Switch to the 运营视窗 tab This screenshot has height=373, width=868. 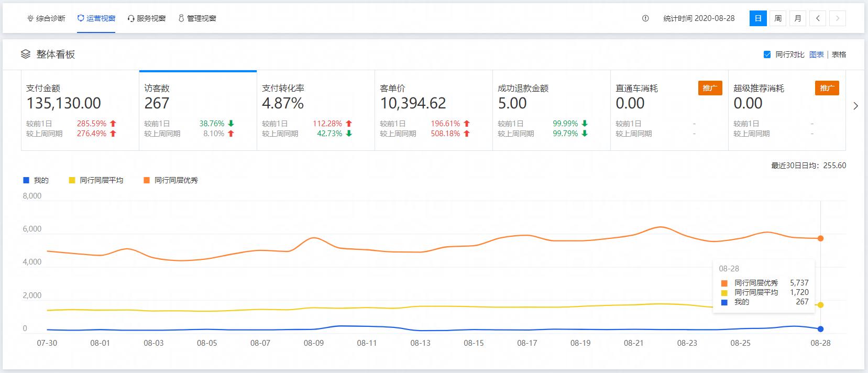tap(96, 18)
